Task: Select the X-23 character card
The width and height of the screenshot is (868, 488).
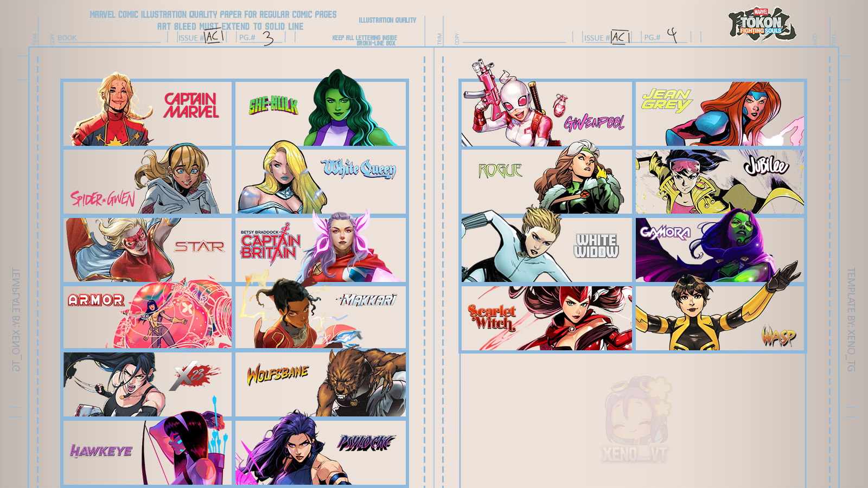Action: point(148,384)
